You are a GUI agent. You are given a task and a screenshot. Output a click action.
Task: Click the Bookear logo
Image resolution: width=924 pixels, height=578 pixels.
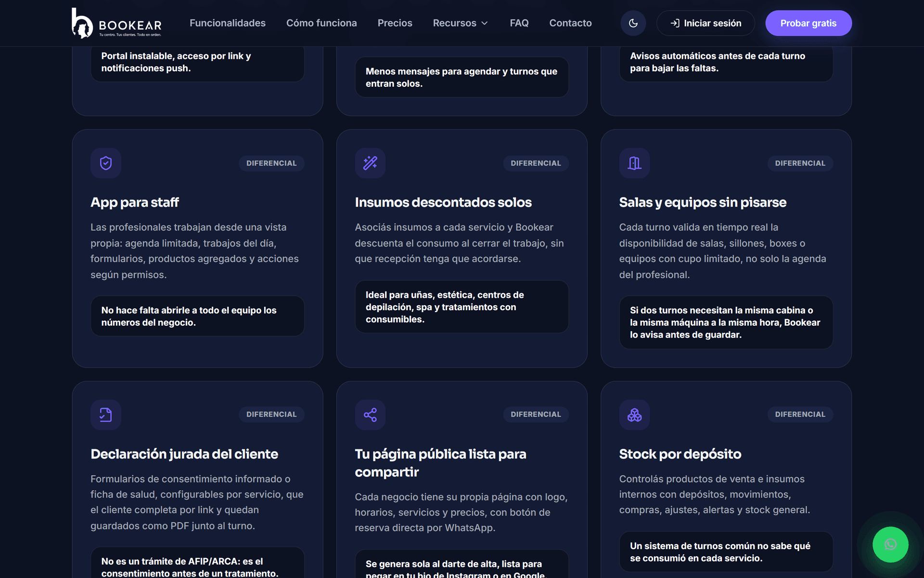(117, 23)
